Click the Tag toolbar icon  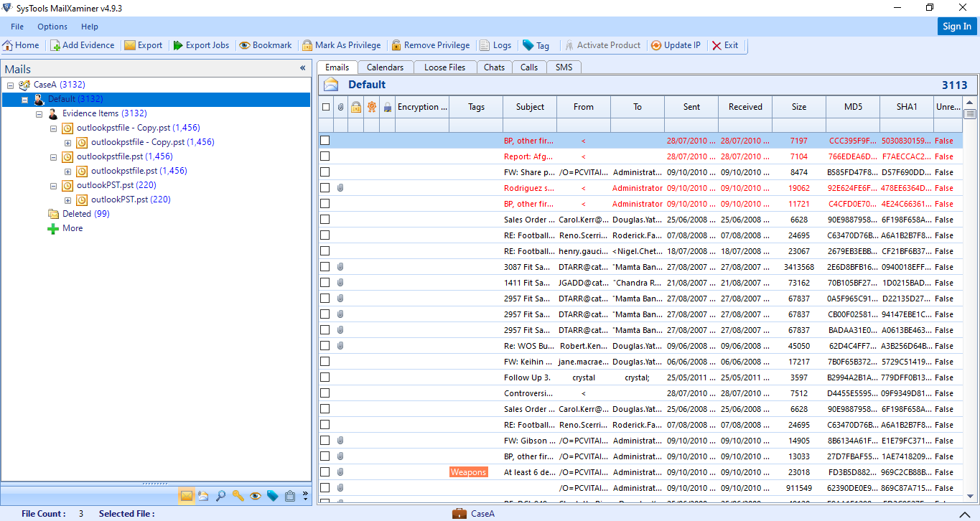pyautogui.click(x=528, y=45)
